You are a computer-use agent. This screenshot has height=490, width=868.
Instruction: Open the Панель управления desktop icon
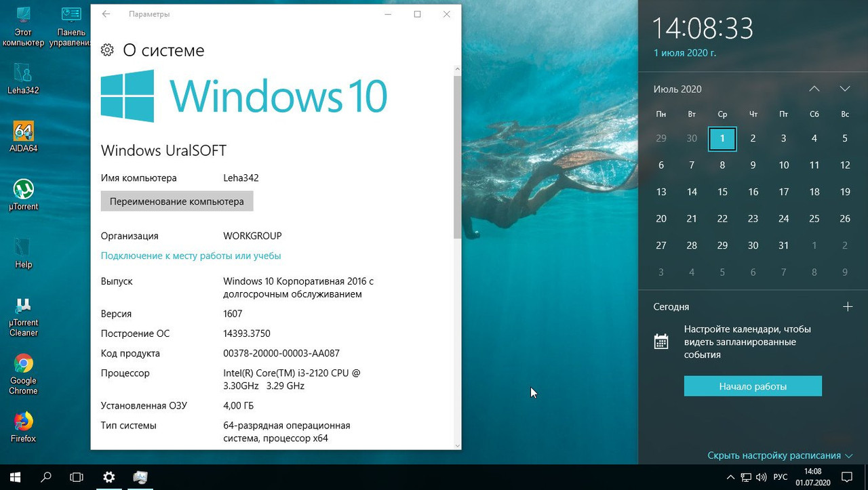71,26
